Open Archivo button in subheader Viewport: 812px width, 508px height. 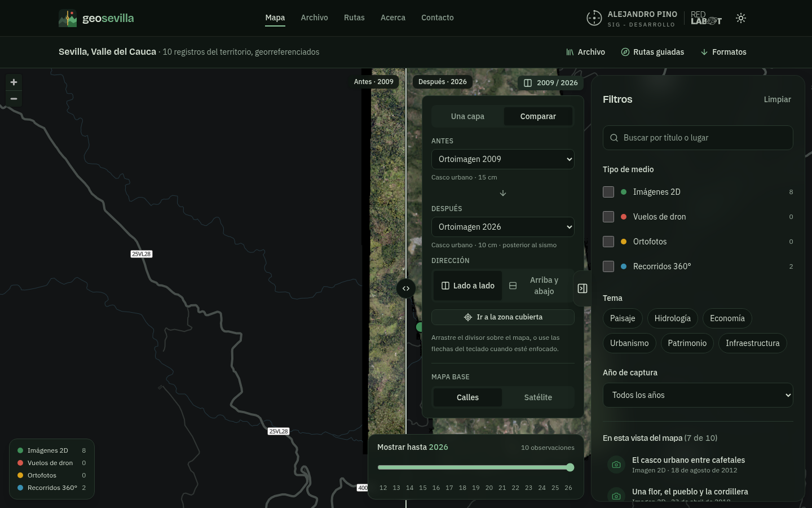tap(585, 52)
